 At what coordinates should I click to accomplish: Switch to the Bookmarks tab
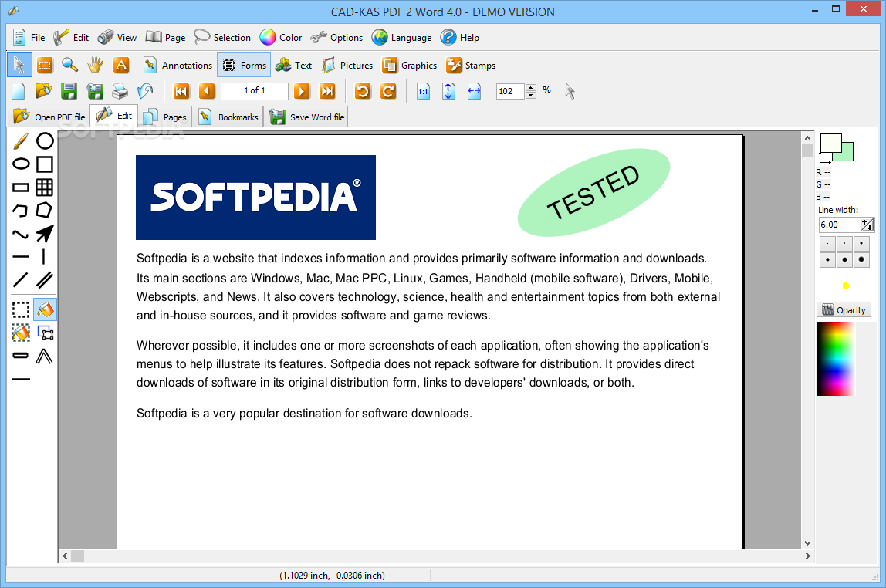(228, 117)
